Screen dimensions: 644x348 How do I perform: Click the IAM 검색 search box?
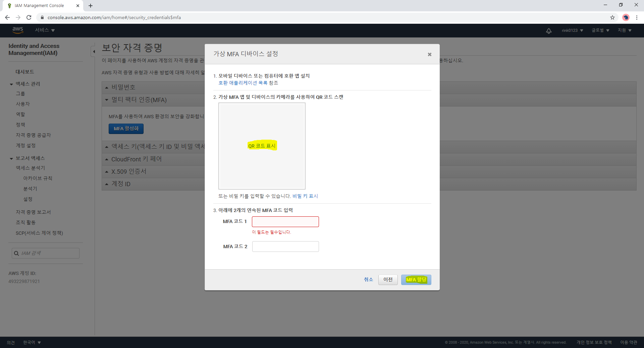[x=46, y=253]
